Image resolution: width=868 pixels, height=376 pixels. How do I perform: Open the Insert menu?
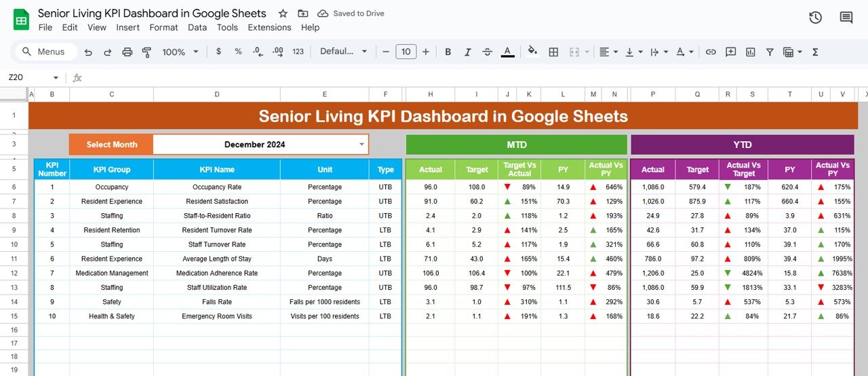(127, 28)
